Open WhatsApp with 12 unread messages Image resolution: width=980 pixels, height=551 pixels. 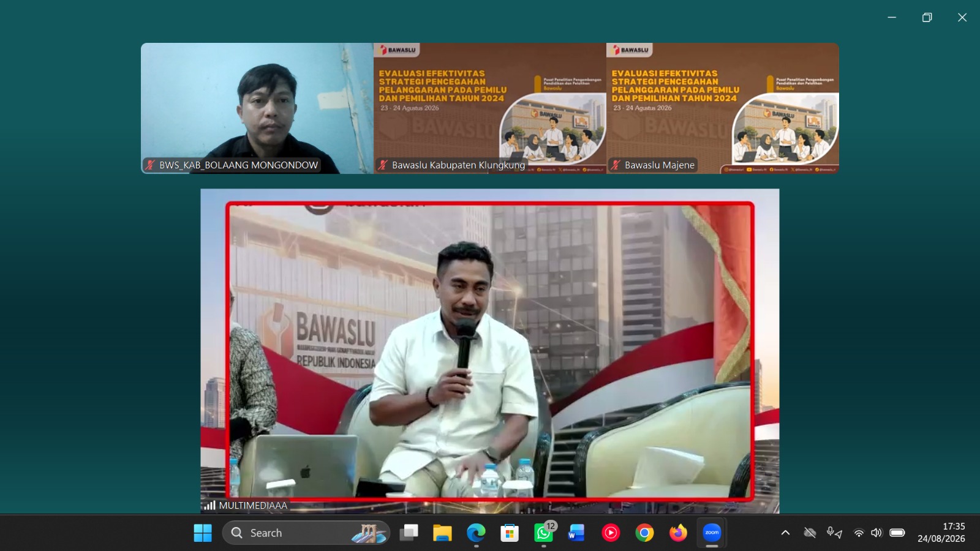pos(543,533)
